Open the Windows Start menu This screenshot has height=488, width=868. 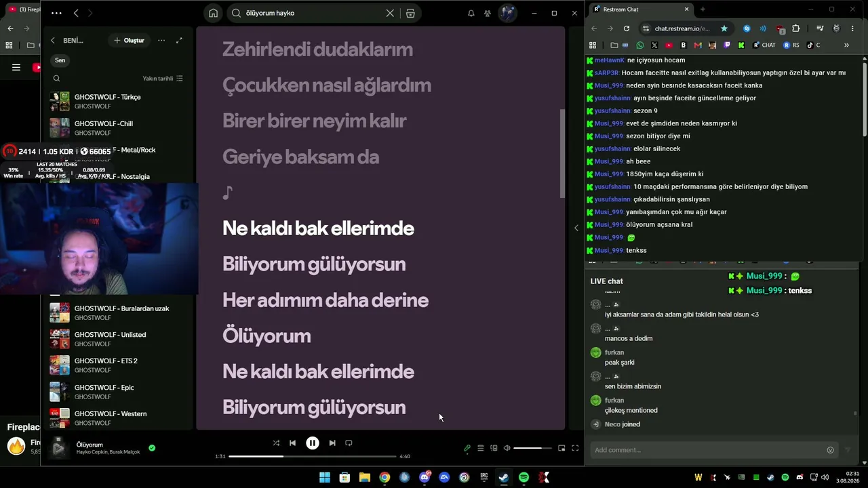point(325,478)
